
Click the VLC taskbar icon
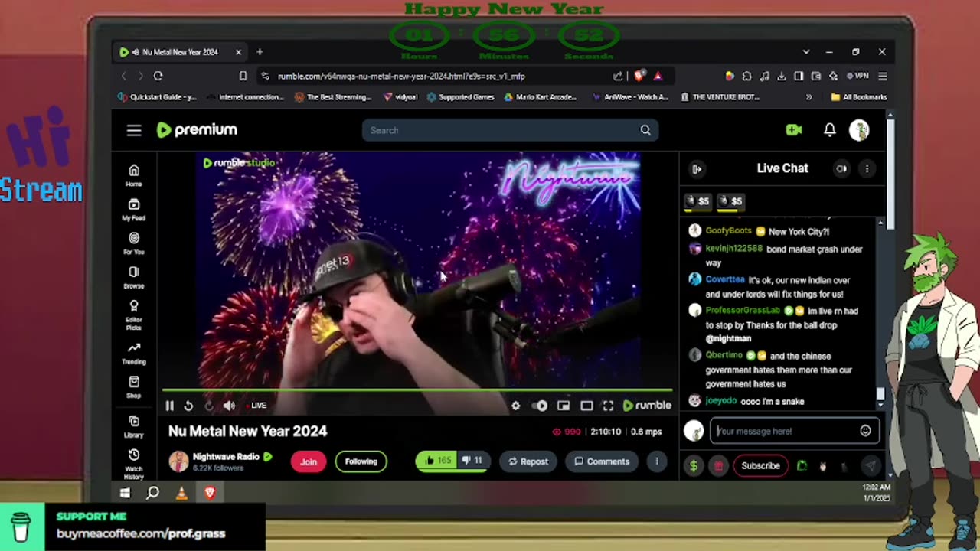point(181,493)
